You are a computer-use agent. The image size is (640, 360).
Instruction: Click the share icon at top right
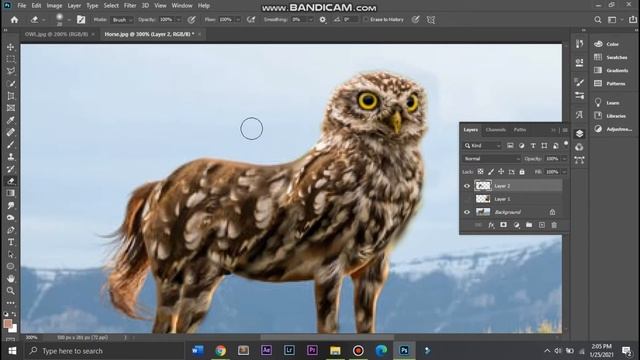[633, 20]
